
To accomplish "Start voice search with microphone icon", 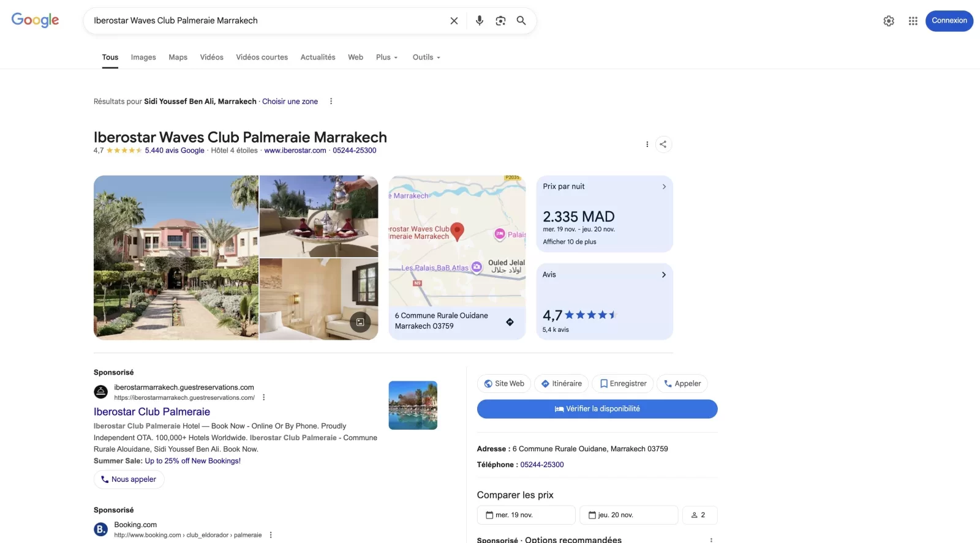I will click(480, 21).
